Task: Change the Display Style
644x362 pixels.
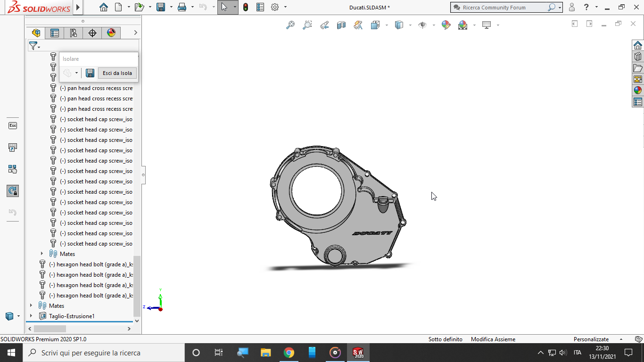Action: click(x=399, y=25)
